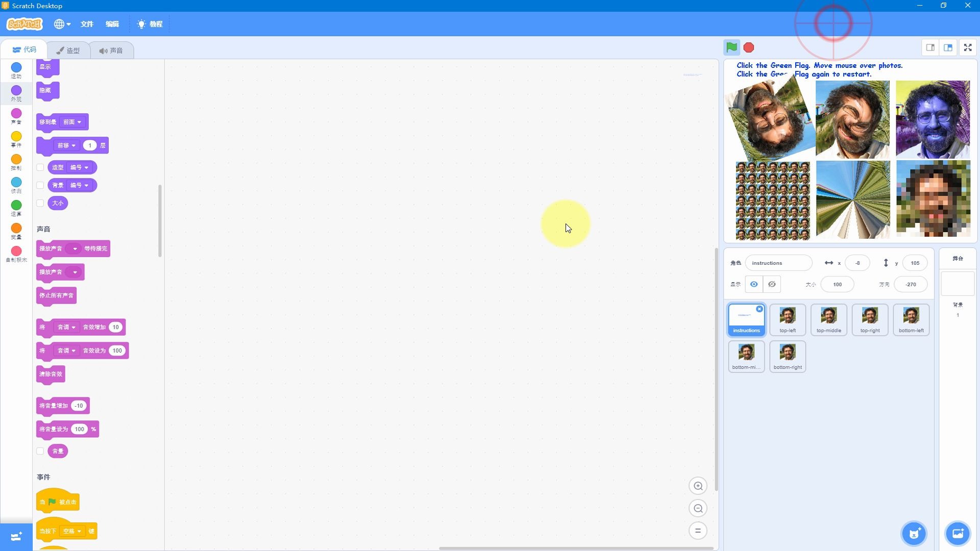Delete the instructions sprite with X icon
Image resolution: width=980 pixels, height=551 pixels.
pyautogui.click(x=759, y=309)
